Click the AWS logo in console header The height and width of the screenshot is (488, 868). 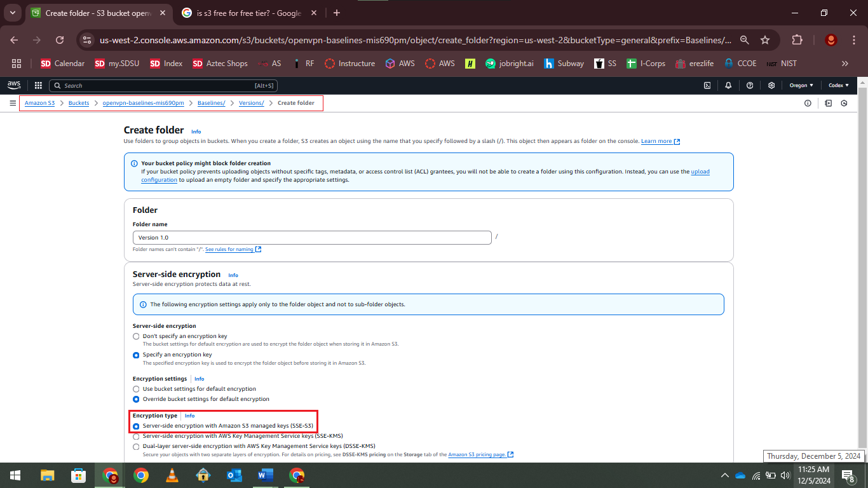point(14,85)
